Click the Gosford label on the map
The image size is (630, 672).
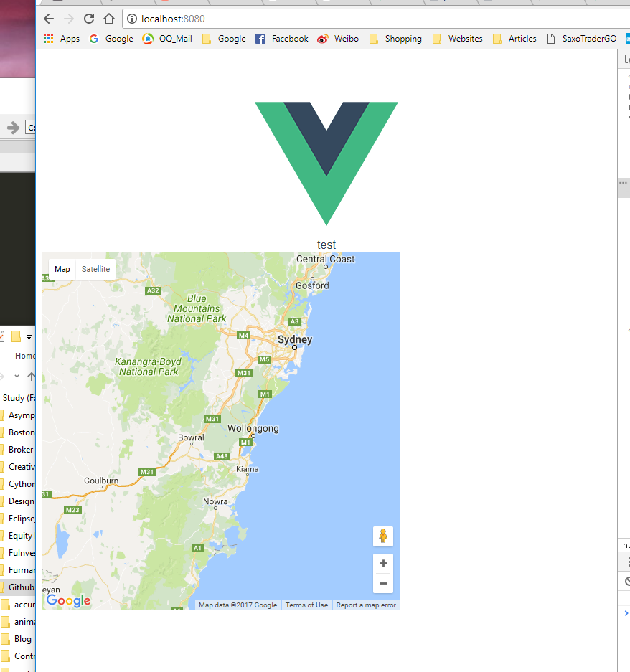click(x=312, y=285)
